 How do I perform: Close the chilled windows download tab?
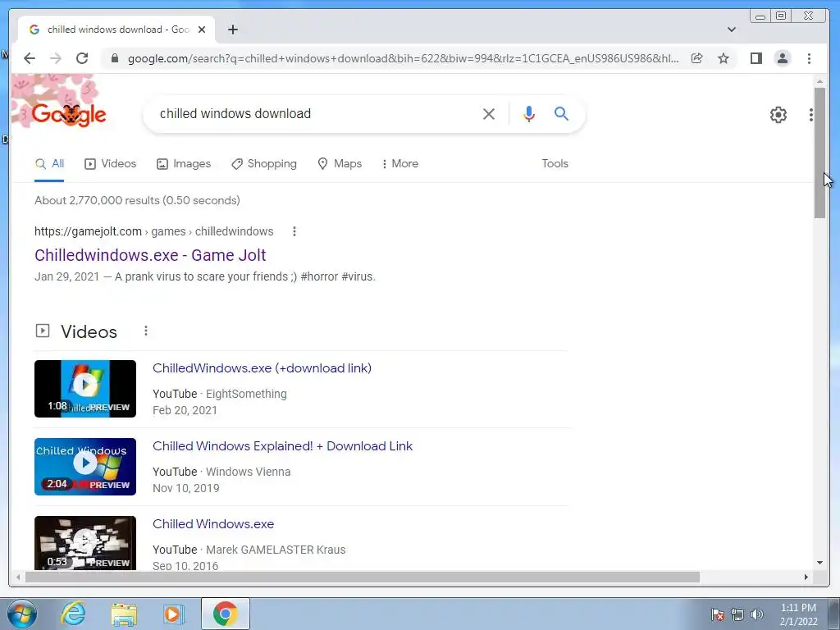pos(202,30)
